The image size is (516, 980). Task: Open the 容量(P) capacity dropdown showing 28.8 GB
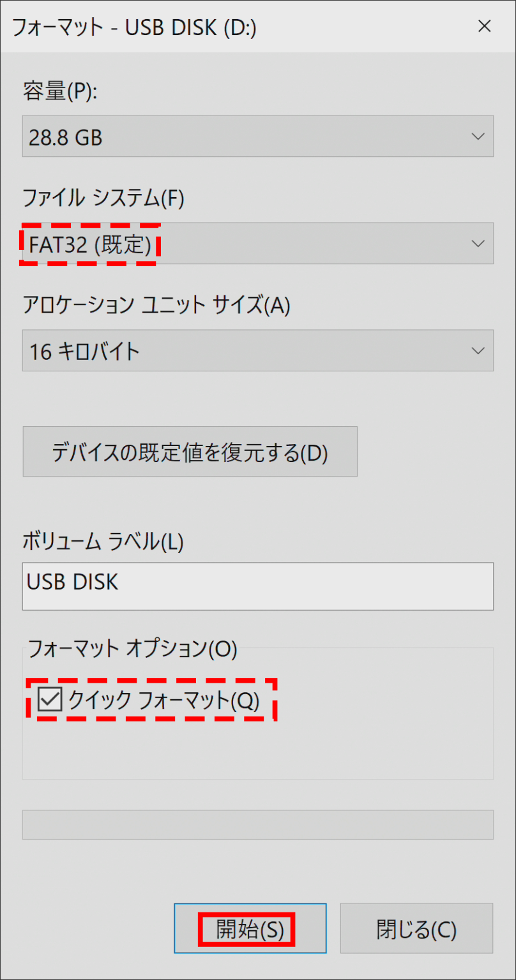pos(255,136)
